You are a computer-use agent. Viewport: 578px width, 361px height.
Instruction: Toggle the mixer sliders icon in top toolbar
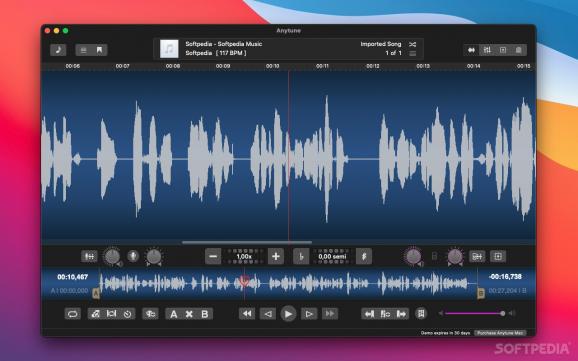pos(487,50)
